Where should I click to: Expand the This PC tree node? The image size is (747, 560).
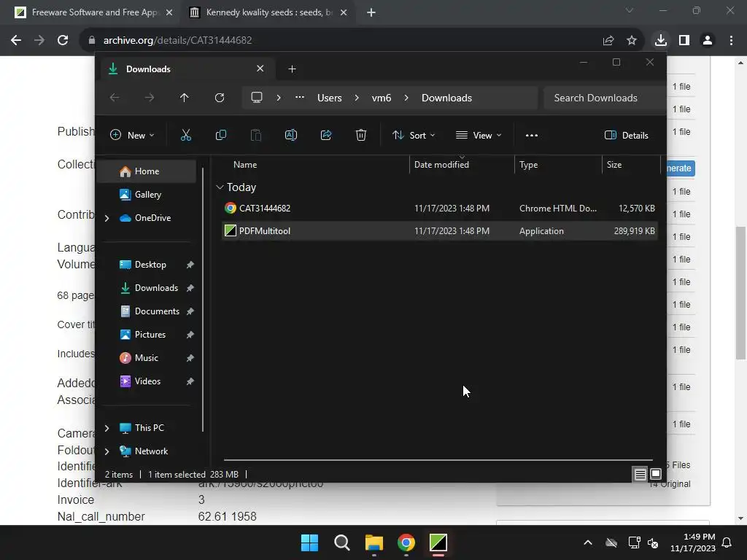(x=107, y=428)
